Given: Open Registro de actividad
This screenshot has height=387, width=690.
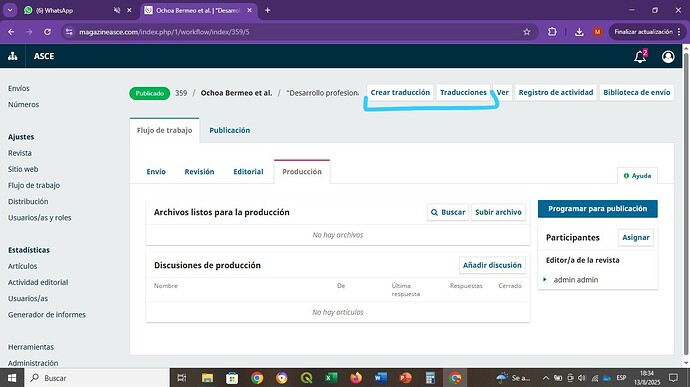Looking at the screenshot, I should click(x=556, y=92).
